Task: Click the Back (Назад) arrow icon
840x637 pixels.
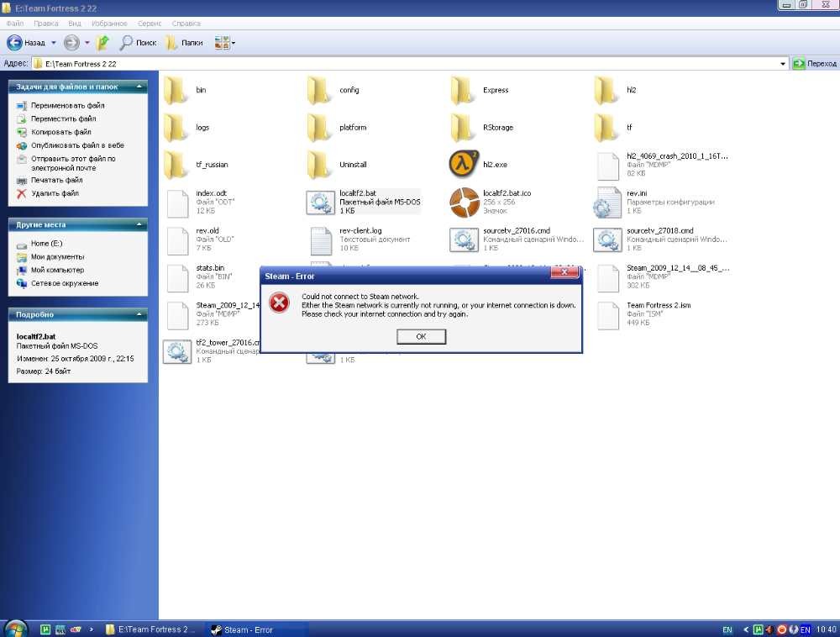Action: point(14,42)
